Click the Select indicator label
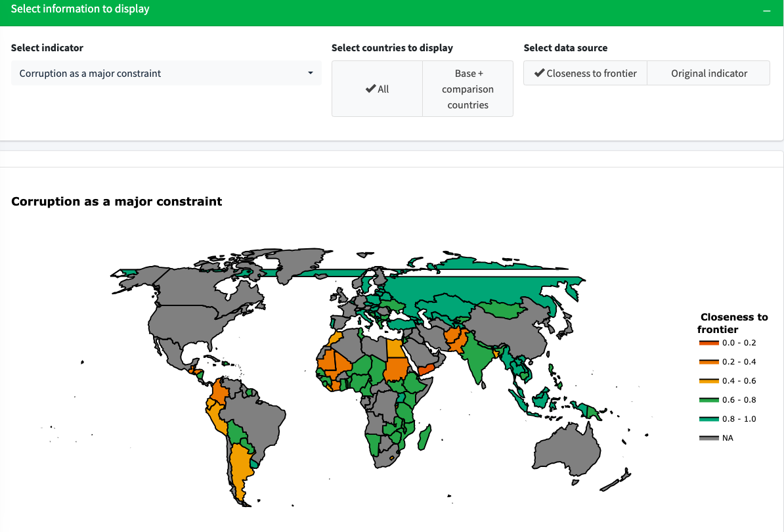Screen dimensions: 784x532 47,48
